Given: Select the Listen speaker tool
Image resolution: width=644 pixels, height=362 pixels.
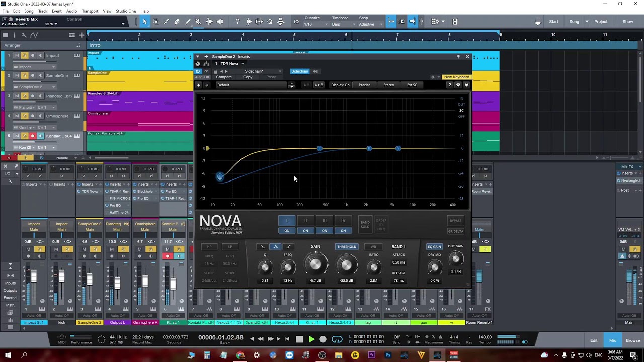Looking at the screenshot, I should tap(220, 22).
